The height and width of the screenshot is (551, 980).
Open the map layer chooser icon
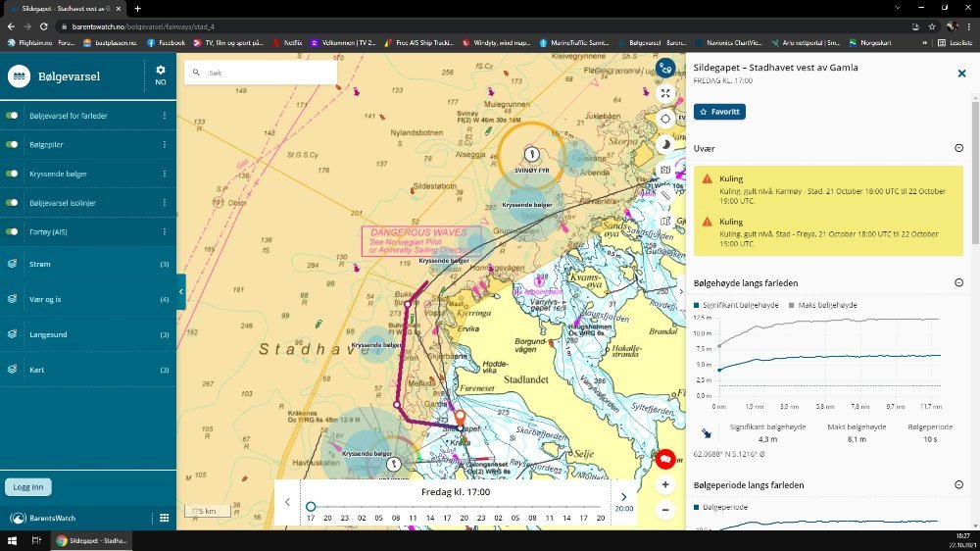pyautogui.click(x=665, y=171)
